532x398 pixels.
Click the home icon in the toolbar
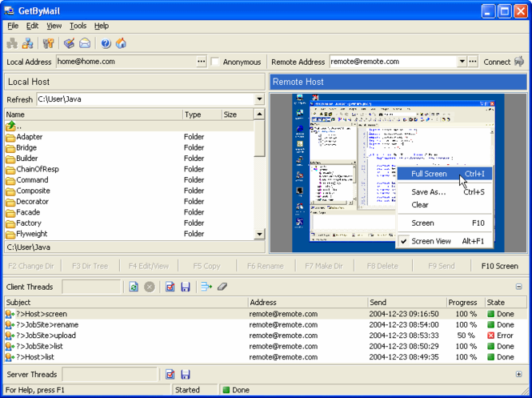tap(121, 43)
